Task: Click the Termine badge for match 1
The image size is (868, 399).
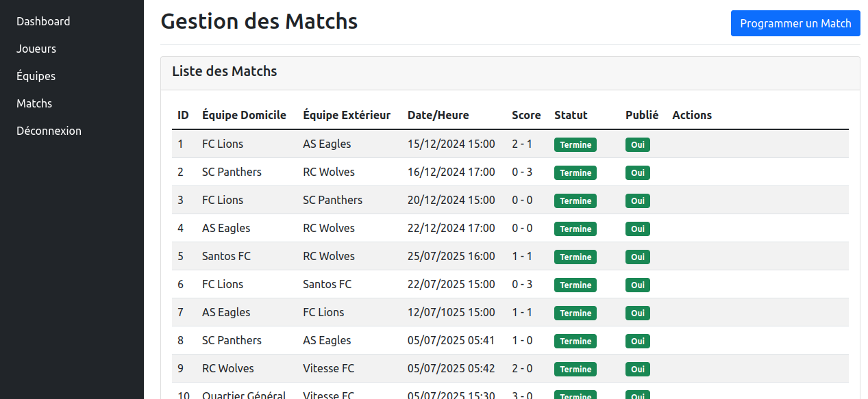Action: (575, 145)
